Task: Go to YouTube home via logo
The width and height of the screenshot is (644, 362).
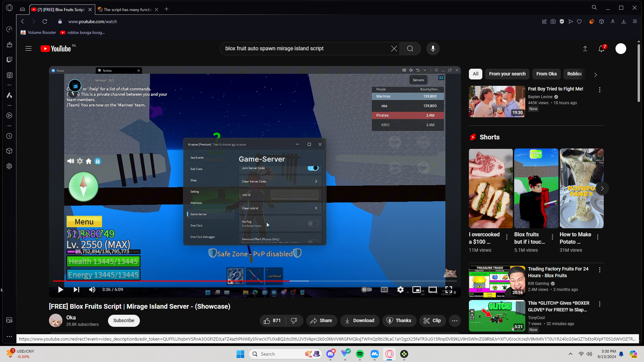Action: (x=56, y=49)
